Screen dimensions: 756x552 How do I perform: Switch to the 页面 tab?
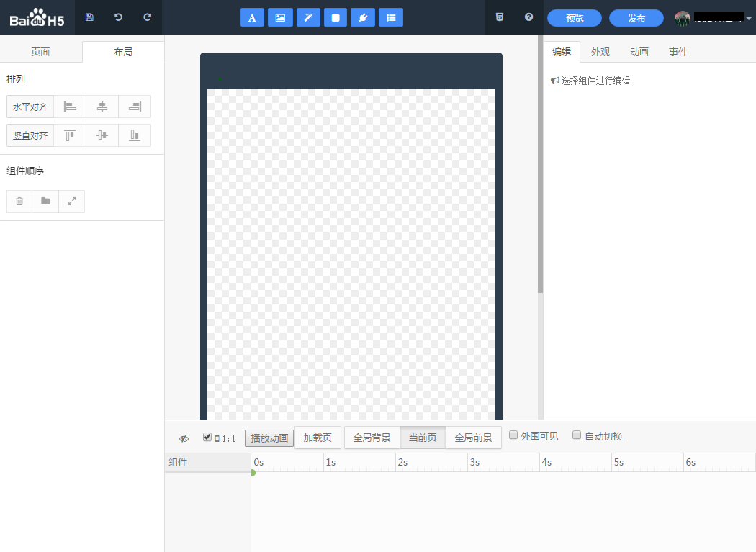pos(41,52)
